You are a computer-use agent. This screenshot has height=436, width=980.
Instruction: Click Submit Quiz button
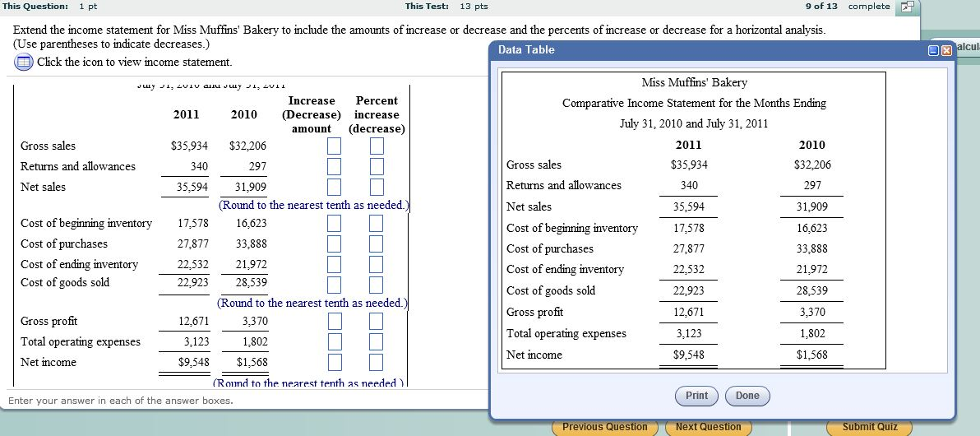pos(869,427)
